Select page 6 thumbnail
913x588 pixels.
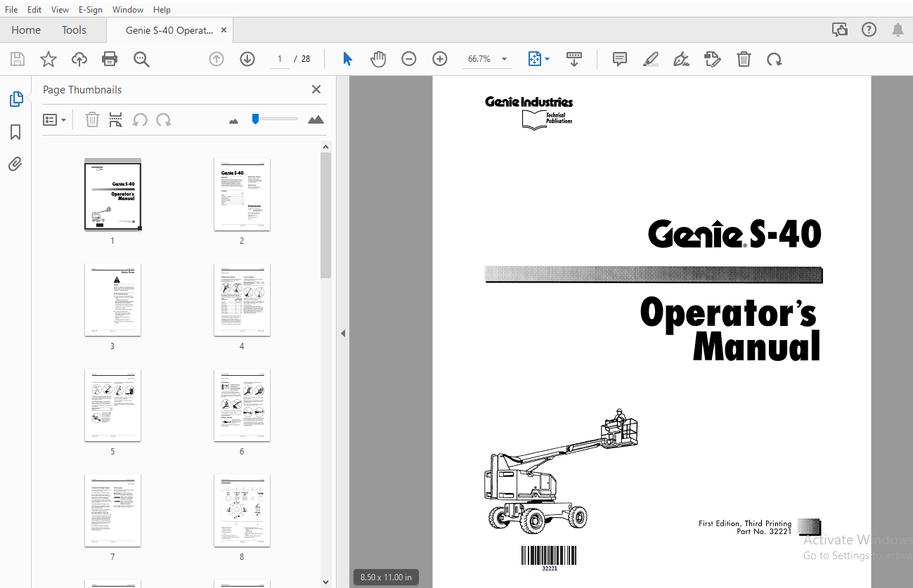click(242, 405)
